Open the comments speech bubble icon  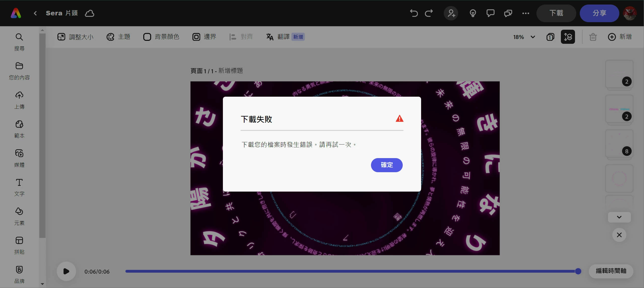pyautogui.click(x=490, y=13)
